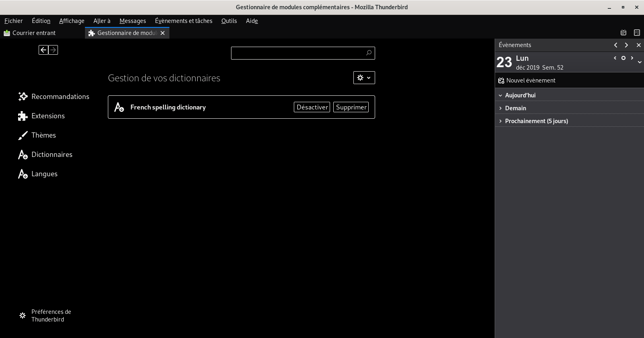644x338 pixels.
Task: Click the search magnifier icon
Action: [369, 53]
